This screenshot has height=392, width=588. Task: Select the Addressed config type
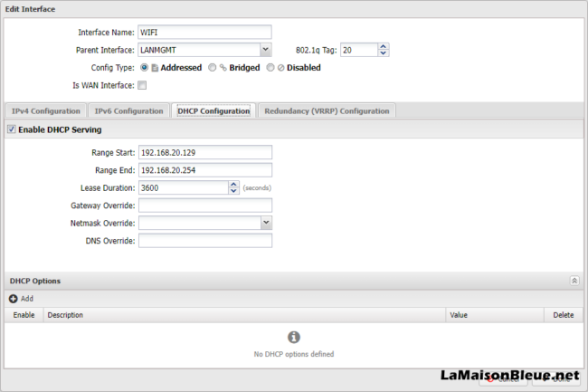144,67
